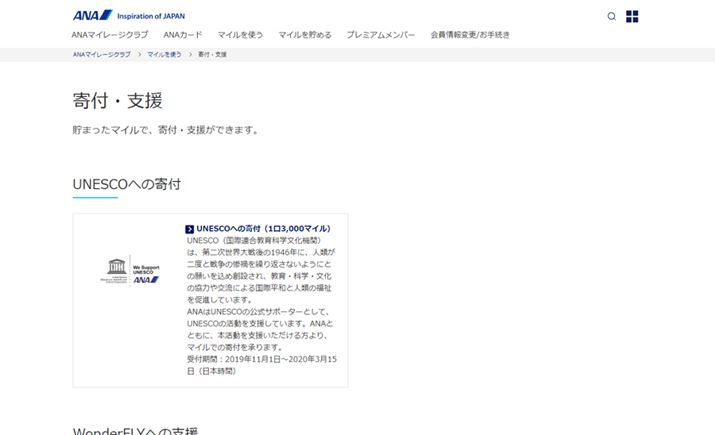
Task: Follow UNESCOへの寄付（1口3,000マイル）link
Action: (x=263, y=228)
